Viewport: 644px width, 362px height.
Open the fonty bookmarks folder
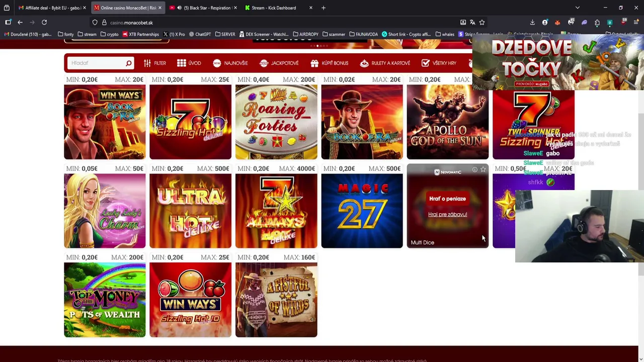click(65, 34)
